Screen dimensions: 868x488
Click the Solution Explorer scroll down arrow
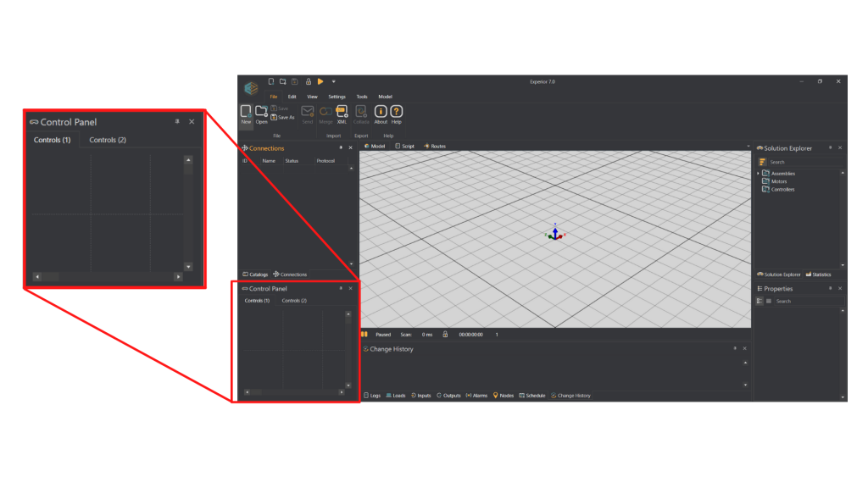[x=843, y=265]
